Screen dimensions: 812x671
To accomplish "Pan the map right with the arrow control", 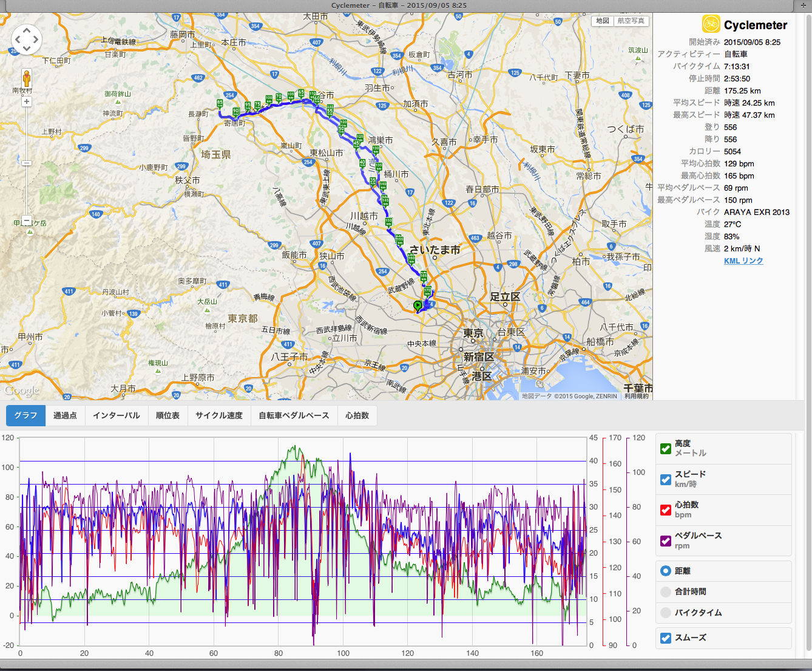I will [36, 40].
